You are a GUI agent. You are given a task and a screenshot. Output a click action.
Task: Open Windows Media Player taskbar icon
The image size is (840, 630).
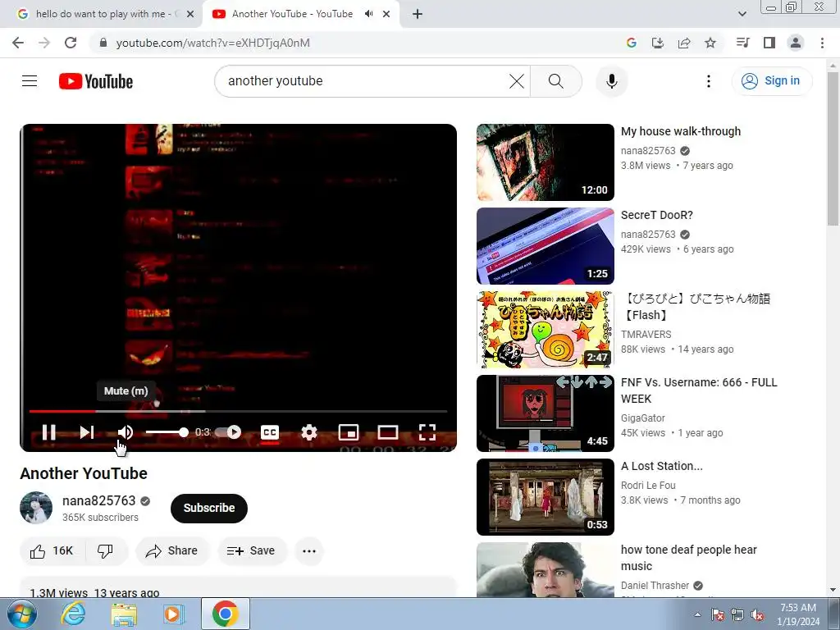coord(173,614)
